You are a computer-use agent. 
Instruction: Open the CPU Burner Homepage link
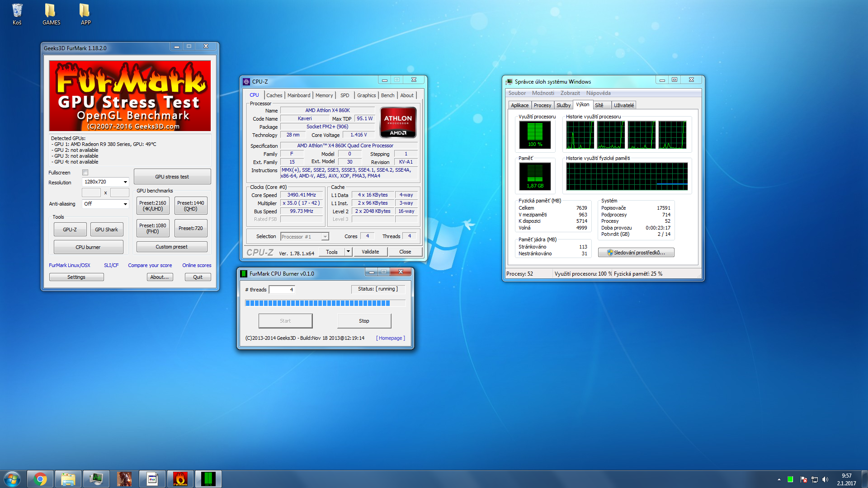point(391,338)
